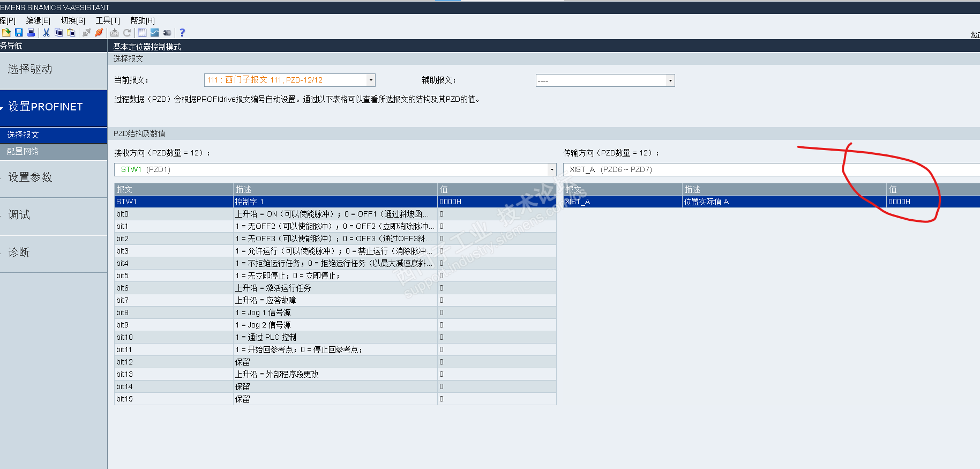This screenshot has height=469, width=980.
Task: Select the XIST_A 位置实际值 A row
Action: click(772, 202)
